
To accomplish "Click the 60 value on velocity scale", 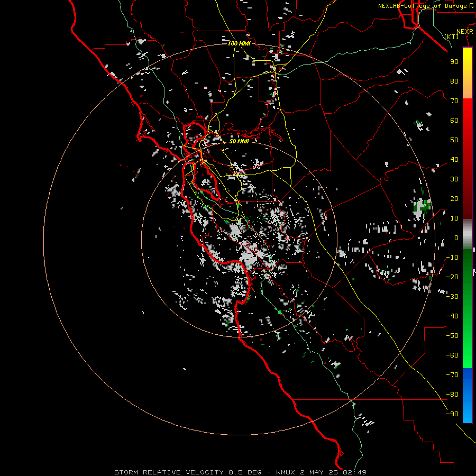I will (454, 120).
